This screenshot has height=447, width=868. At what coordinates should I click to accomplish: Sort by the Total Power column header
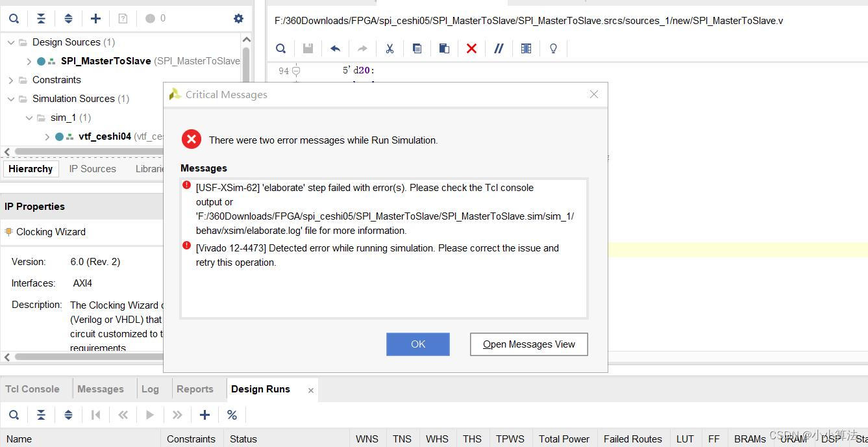pyautogui.click(x=564, y=439)
